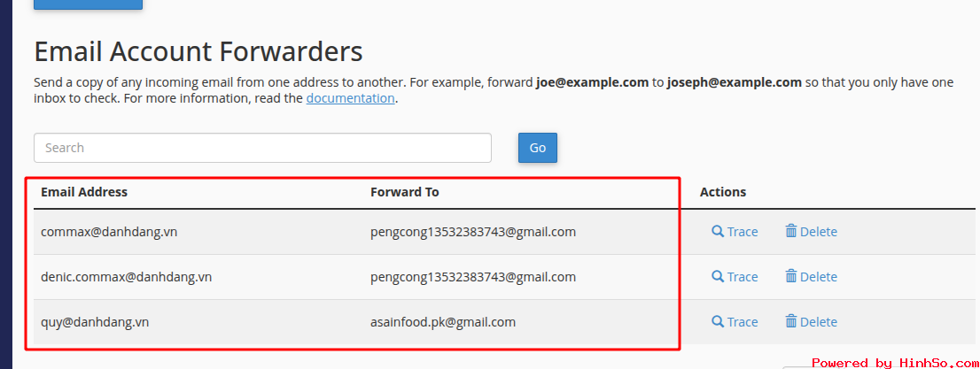
Task: Focus the Search forwarders field
Action: click(262, 148)
